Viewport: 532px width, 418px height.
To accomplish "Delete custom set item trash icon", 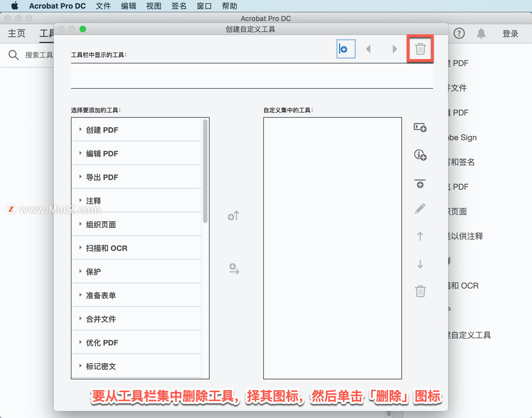I will coord(420,291).
